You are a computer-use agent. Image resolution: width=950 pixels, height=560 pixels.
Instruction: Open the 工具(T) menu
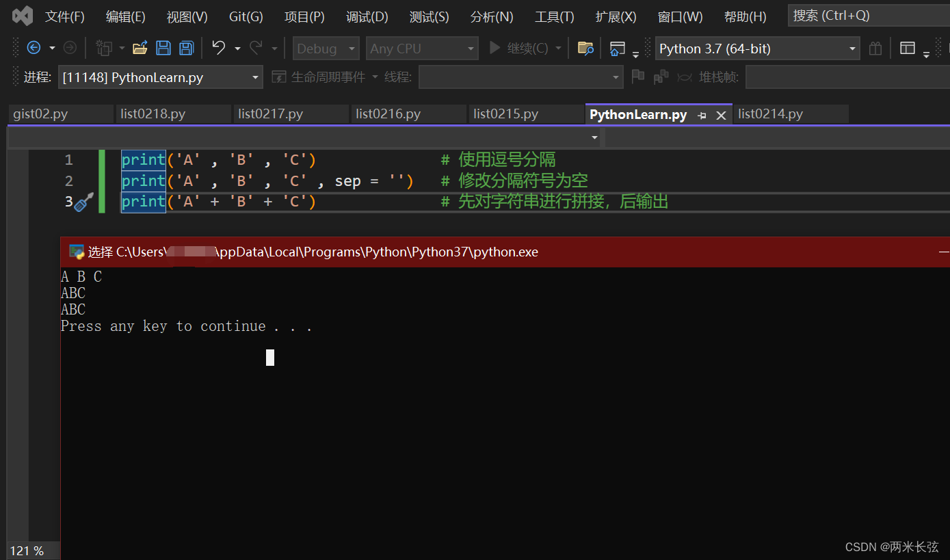coord(554,16)
